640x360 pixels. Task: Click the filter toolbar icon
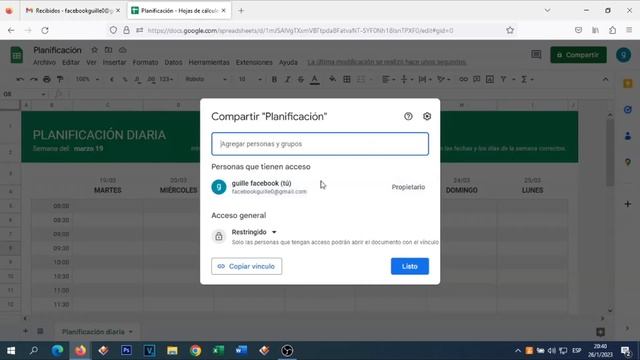pyautogui.click(x=503, y=79)
